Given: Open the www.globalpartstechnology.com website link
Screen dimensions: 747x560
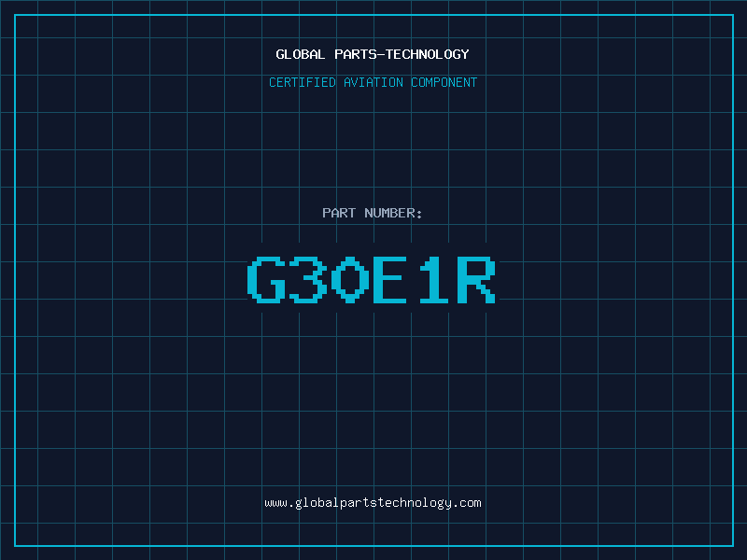Looking at the screenshot, I should [x=373, y=502].
